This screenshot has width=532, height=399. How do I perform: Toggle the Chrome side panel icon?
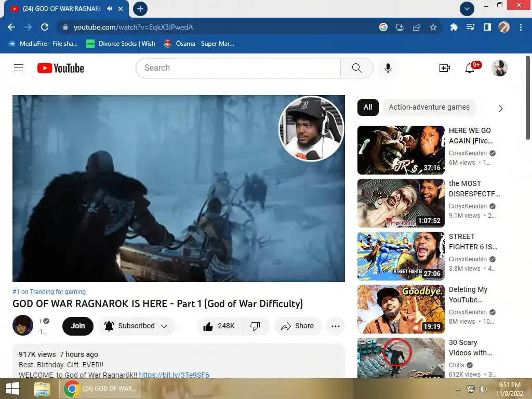tap(487, 27)
